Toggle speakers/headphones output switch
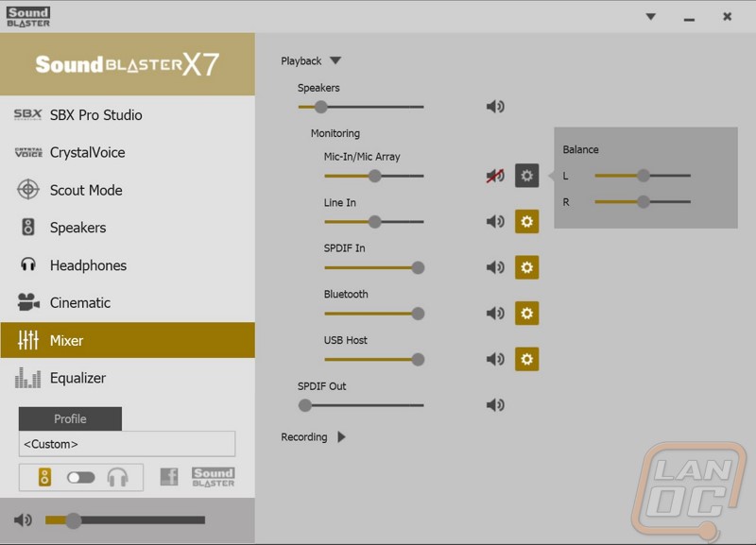 pos(81,478)
